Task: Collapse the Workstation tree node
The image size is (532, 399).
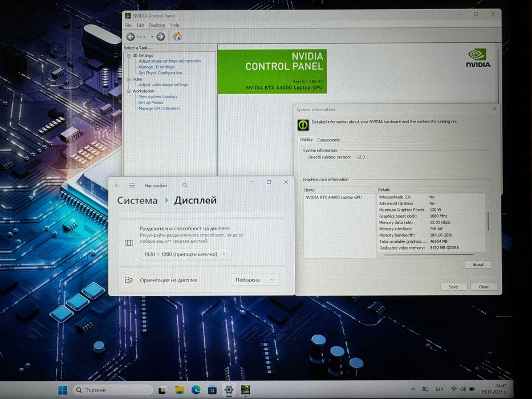Action: [x=129, y=91]
